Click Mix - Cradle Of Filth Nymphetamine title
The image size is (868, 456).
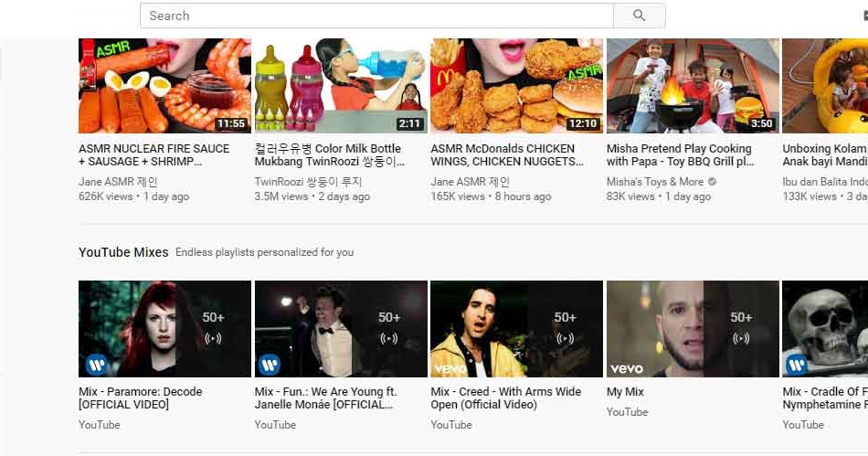click(825, 398)
